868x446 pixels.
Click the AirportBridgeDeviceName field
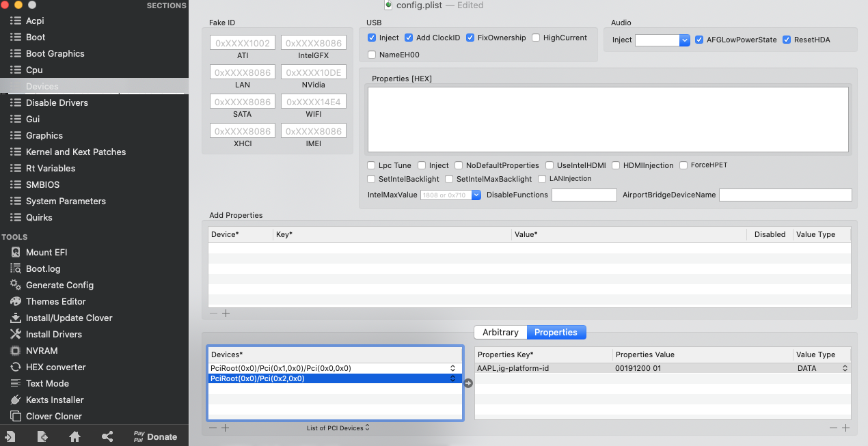pos(785,195)
